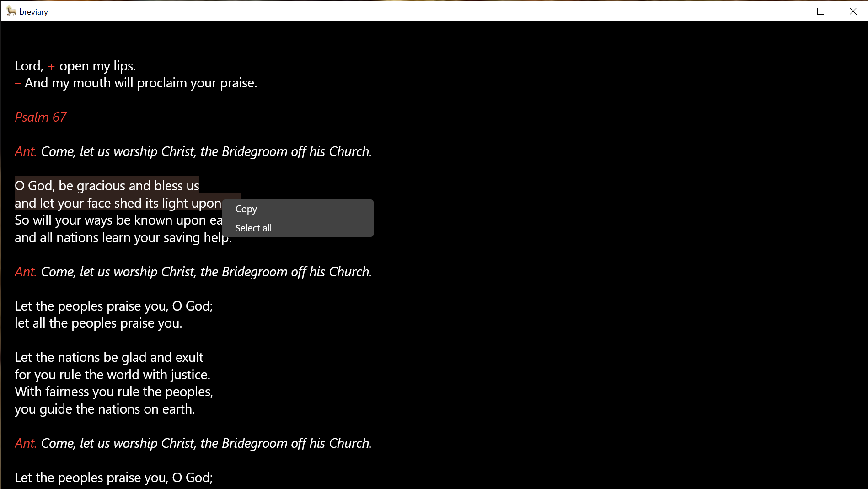Viewport: 868px width, 489px height.
Task: Maximize the breviary window
Action: click(820, 11)
